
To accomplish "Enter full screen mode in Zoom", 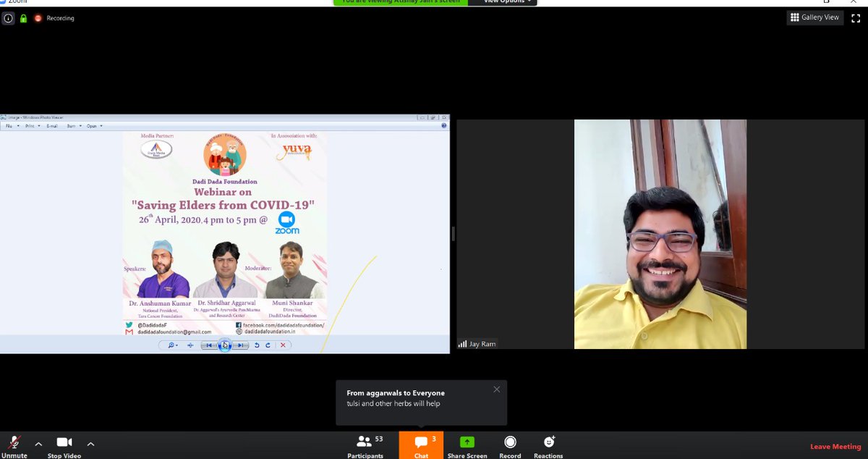I will point(856,17).
